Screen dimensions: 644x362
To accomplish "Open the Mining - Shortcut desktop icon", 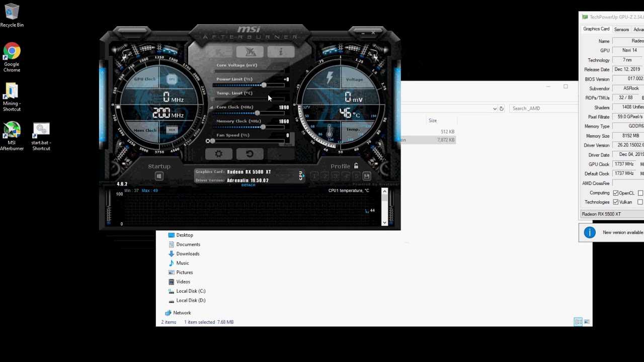I will 12,98.
